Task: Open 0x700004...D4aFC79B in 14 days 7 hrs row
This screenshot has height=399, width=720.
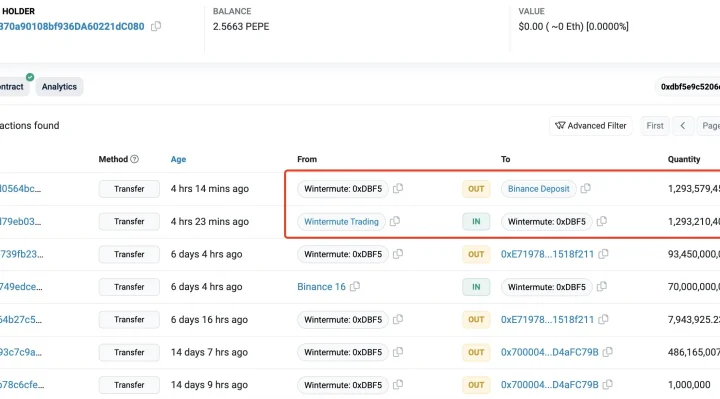Action: tap(550, 352)
